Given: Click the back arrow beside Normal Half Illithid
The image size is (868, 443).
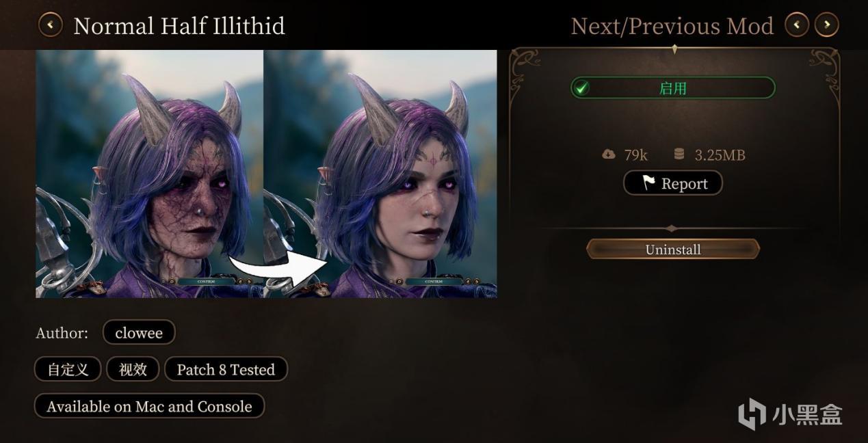Looking at the screenshot, I should (x=50, y=25).
